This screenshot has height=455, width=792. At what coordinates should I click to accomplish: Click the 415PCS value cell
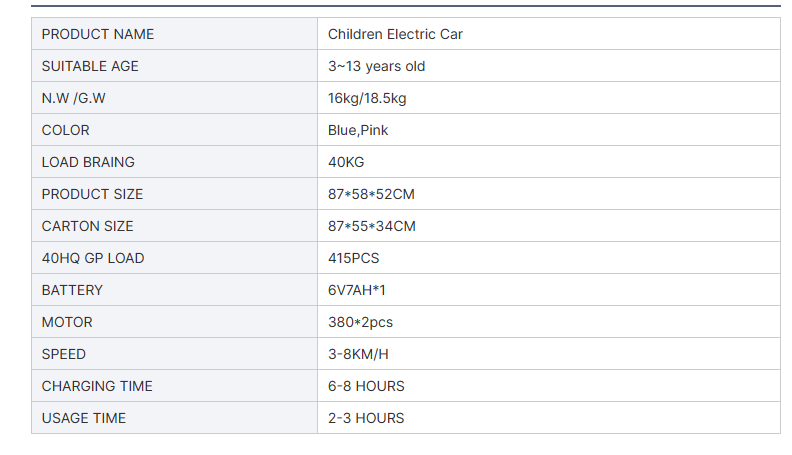pyautogui.click(x=353, y=258)
